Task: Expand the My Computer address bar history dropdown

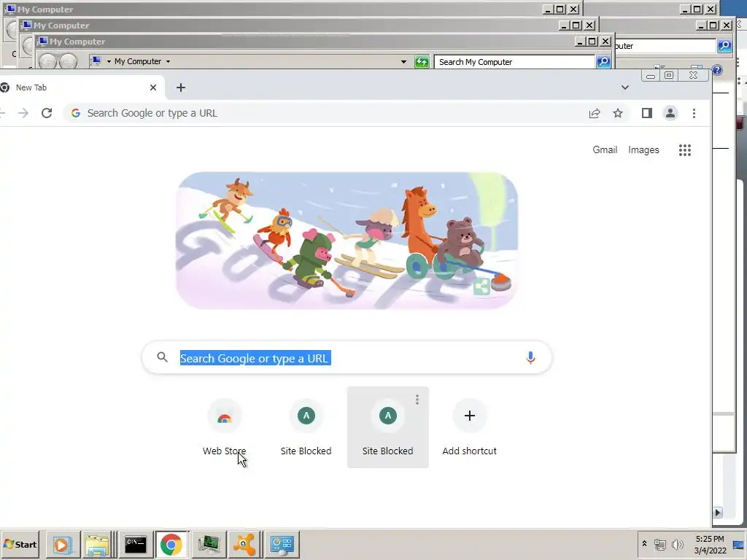Action: (x=404, y=62)
